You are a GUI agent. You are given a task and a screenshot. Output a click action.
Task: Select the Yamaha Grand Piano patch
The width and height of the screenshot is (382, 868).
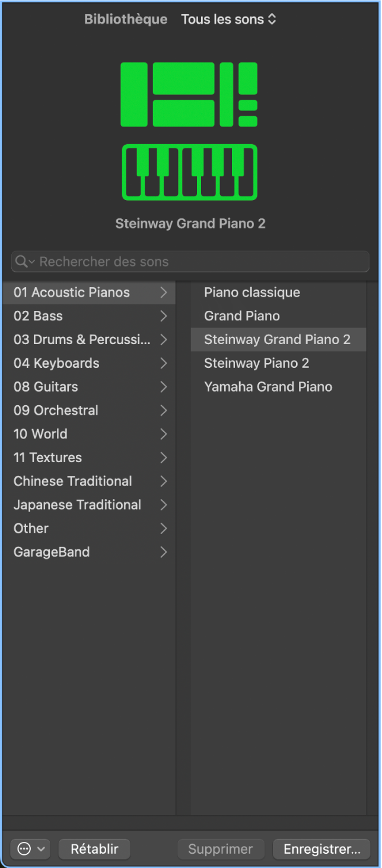tap(268, 387)
